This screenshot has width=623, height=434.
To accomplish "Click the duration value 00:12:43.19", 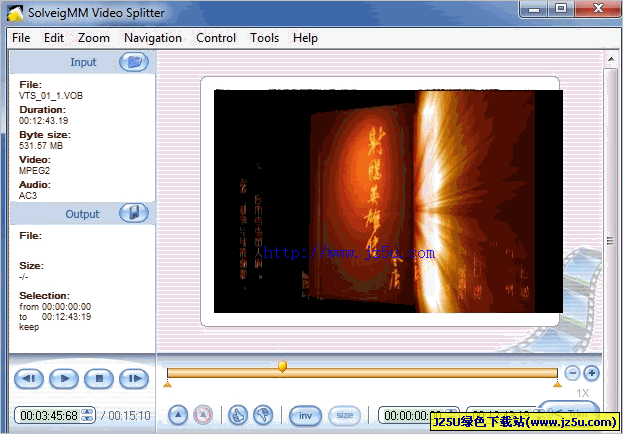I will coord(44,121).
